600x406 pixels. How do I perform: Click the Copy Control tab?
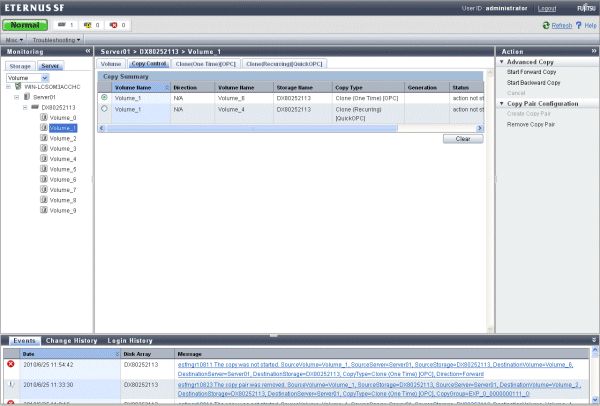148,64
